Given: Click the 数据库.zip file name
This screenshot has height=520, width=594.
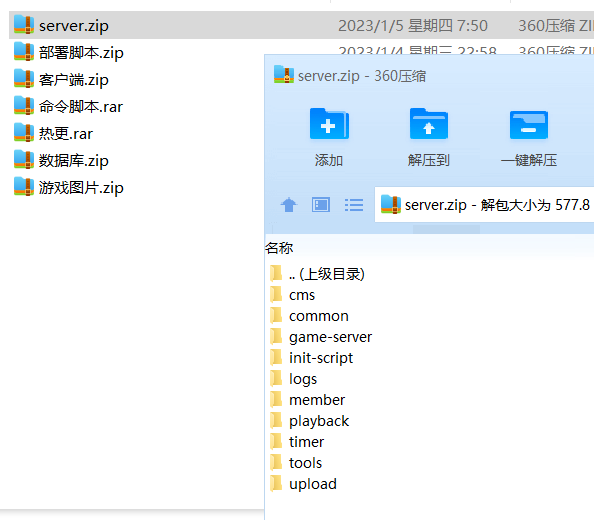Looking at the screenshot, I should (74, 161).
